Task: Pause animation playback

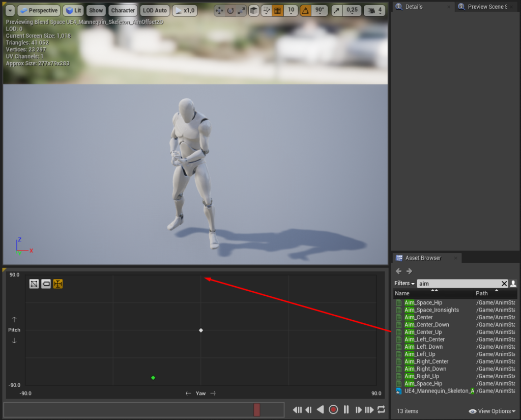Action: 346,410
